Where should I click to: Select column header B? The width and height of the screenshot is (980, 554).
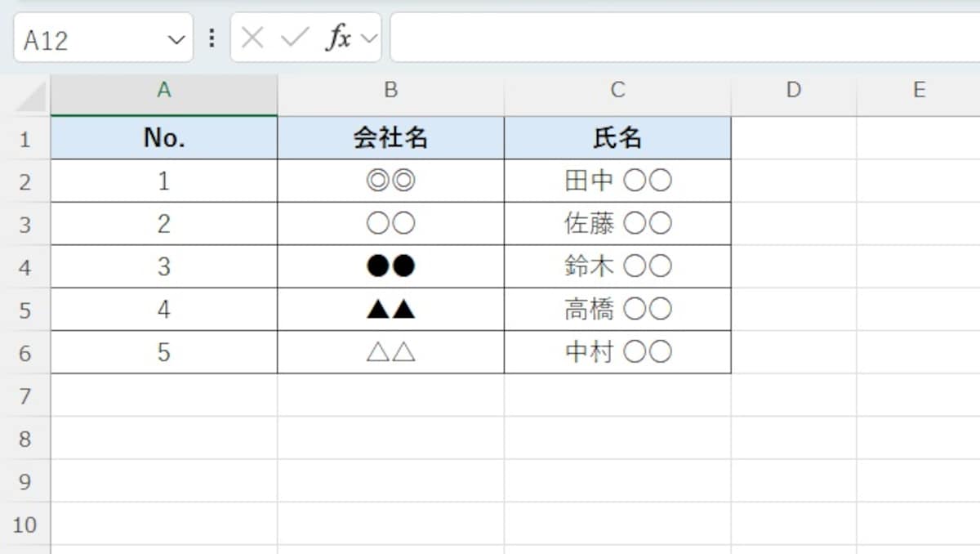click(390, 90)
